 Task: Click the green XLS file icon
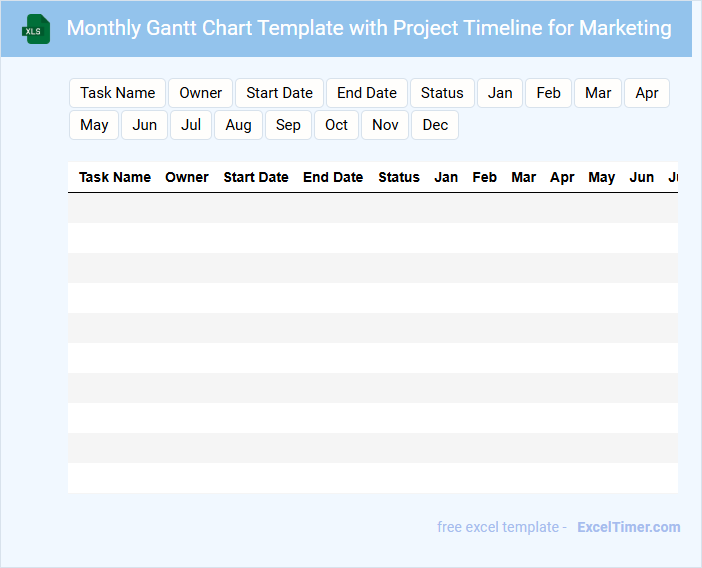(36, 29)
